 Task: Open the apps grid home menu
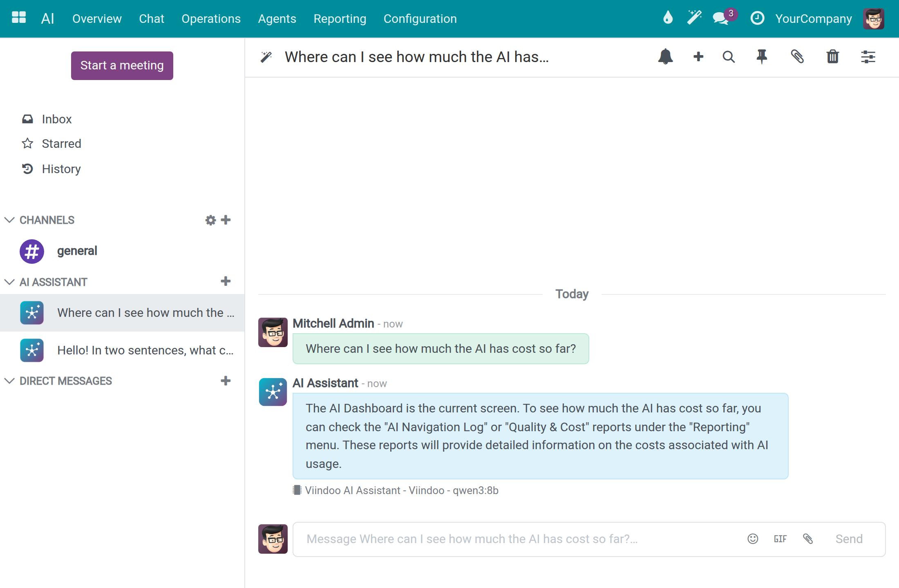click(x=19, y=18)
